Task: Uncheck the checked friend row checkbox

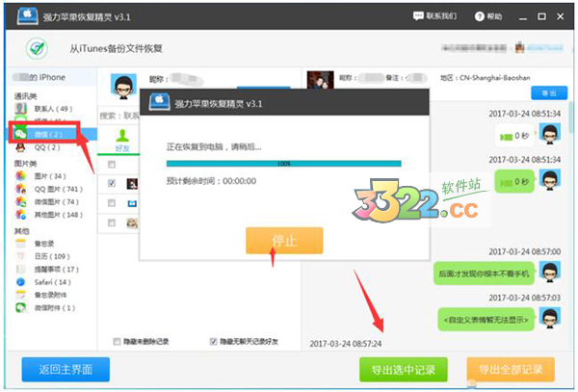Action: [112, 183]
